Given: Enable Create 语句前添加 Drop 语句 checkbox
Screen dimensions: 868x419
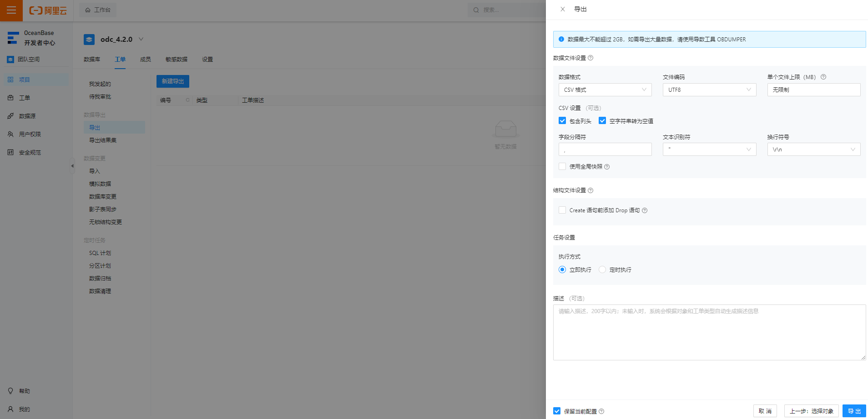Looking at the screenshot, I should pos(562,210).
